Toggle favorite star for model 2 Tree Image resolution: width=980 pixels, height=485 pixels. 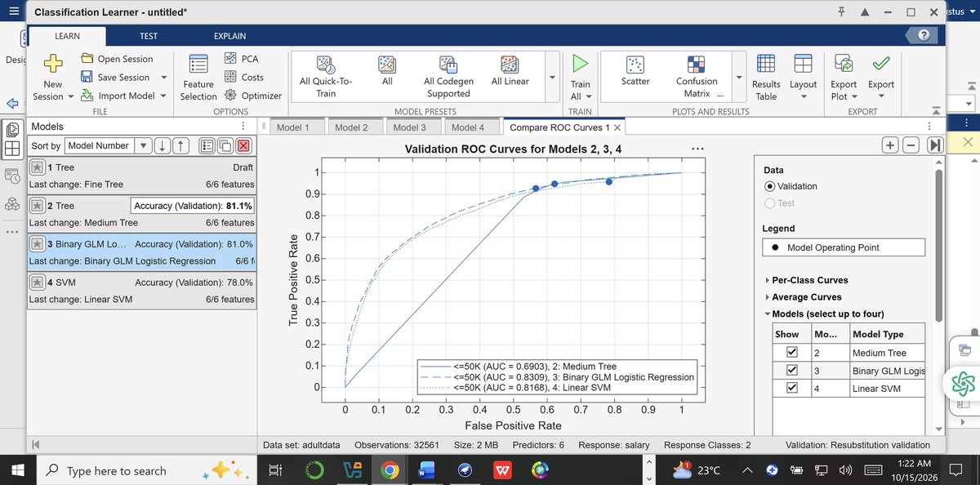[x=38, y=206]
